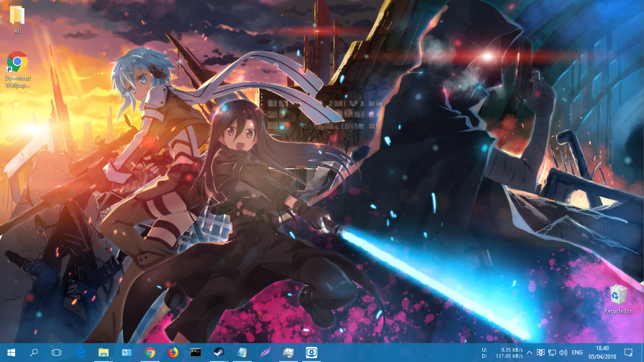Screen dimensions: 644x362
Task: Open the network tray icon
Action: tap(552, 352)
